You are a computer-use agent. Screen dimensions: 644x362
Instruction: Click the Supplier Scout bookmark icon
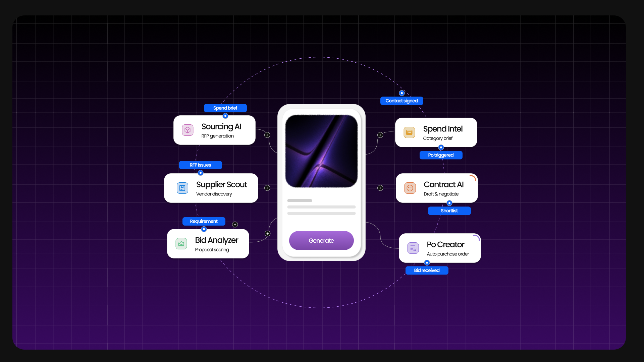coord(182,188)
